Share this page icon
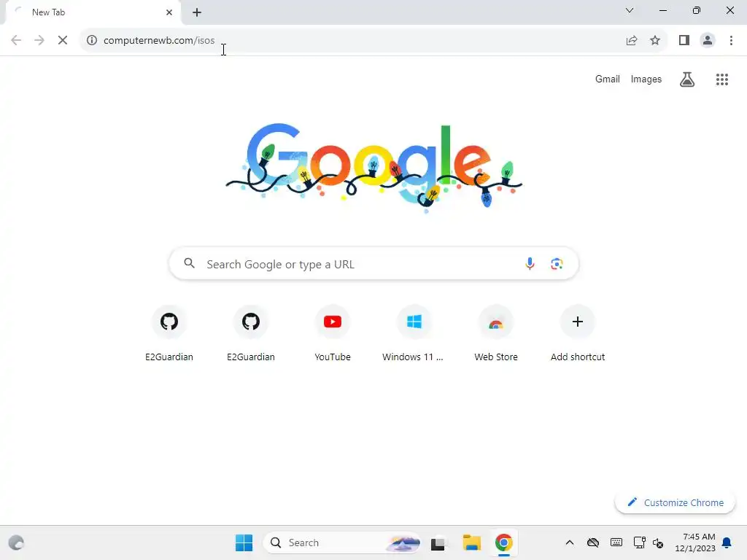The width and height of the screenshot is (747, 560). 632,41
